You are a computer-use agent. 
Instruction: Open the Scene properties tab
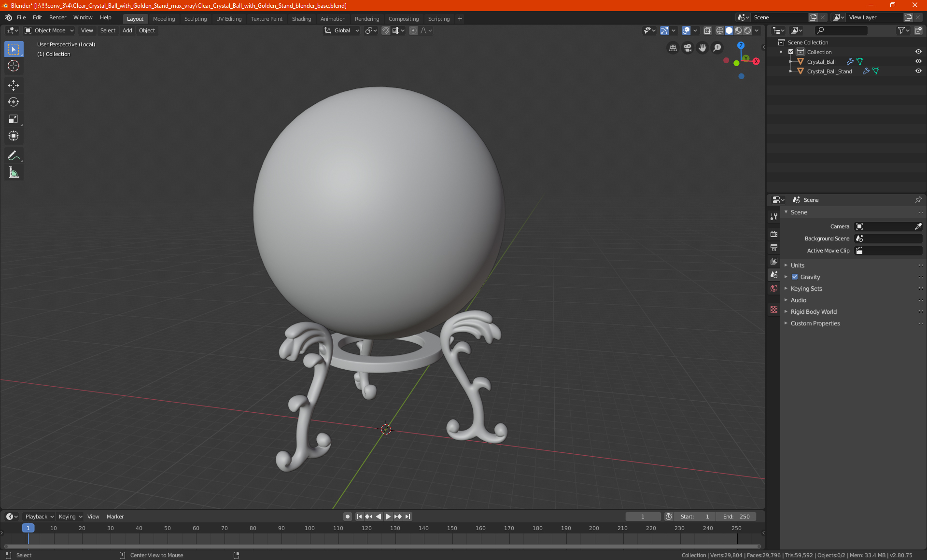(774, 275)
